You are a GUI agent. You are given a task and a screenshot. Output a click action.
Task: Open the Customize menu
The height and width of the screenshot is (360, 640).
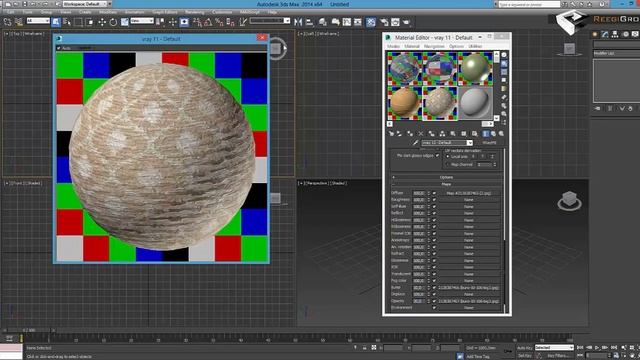[222, 12]
